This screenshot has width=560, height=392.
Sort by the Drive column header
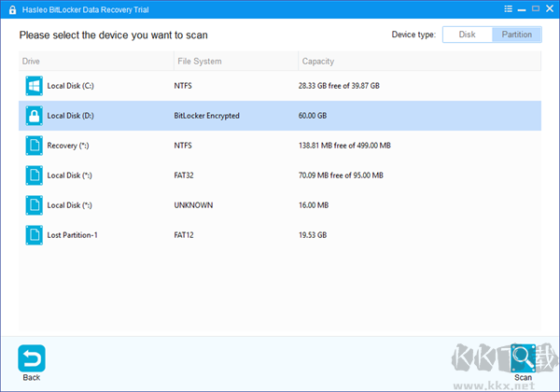(96, 61)
